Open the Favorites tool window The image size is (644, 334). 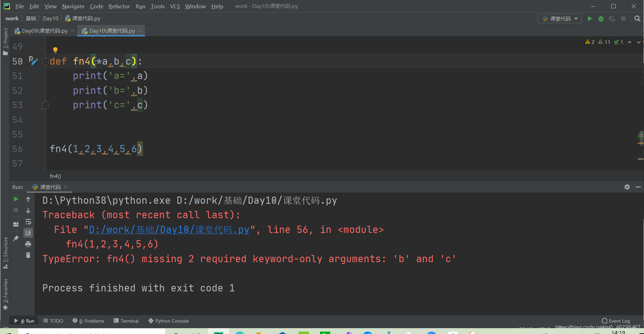(x=5, y=294)
